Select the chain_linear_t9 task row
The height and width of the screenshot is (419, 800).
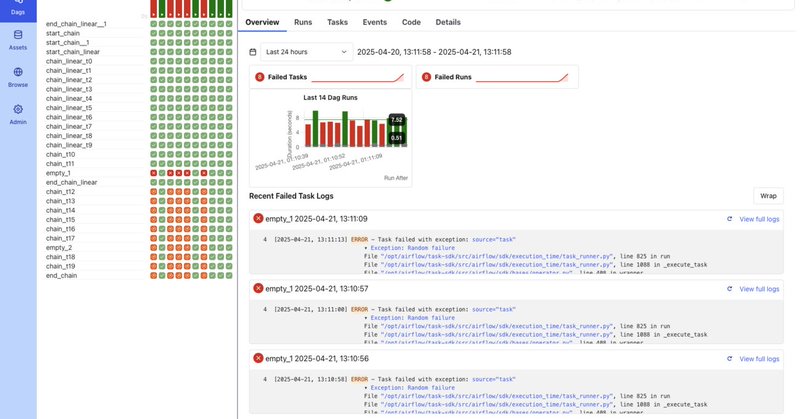pyautogui.click(x=69, y=145)
